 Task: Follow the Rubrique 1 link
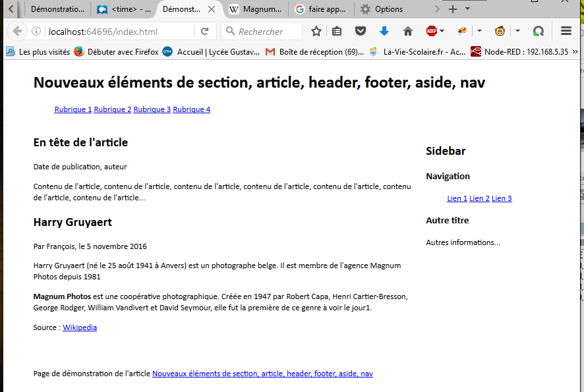[73, 109]
